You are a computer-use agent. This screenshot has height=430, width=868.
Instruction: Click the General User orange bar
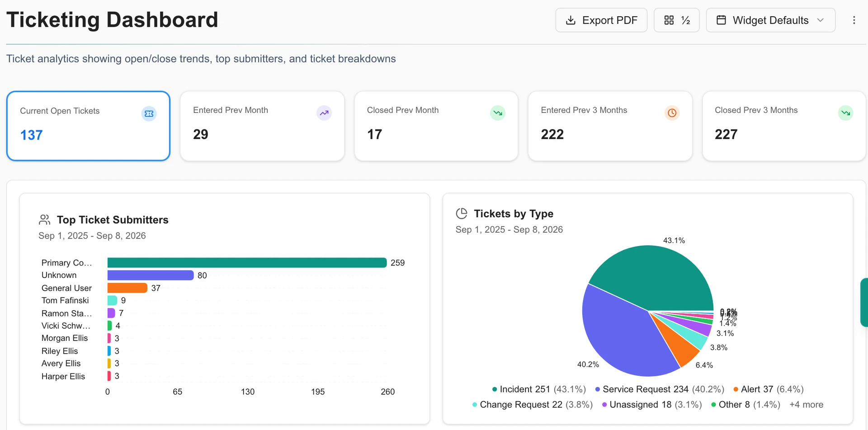(127, 288)
